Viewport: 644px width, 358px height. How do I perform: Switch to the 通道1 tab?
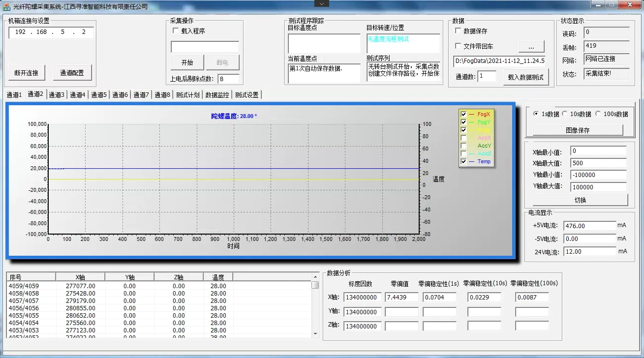[14, 95]
